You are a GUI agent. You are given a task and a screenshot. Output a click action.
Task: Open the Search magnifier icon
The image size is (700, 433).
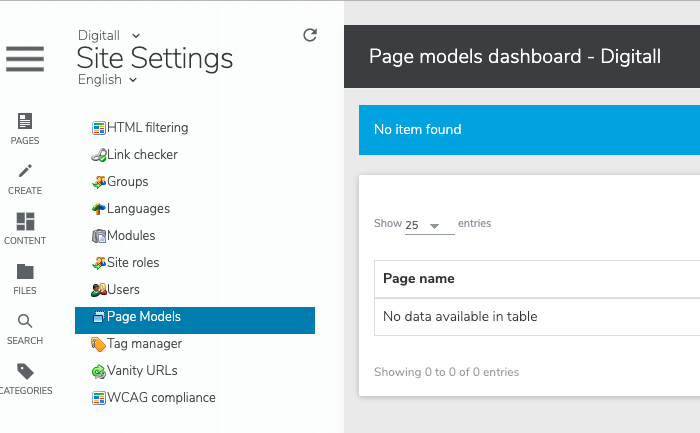[x=25, y=321]
